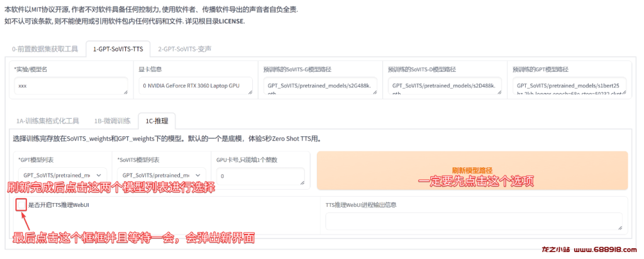
Task: Switch to the 1B-微调训练 sub-tab
Action: point(112,121)
